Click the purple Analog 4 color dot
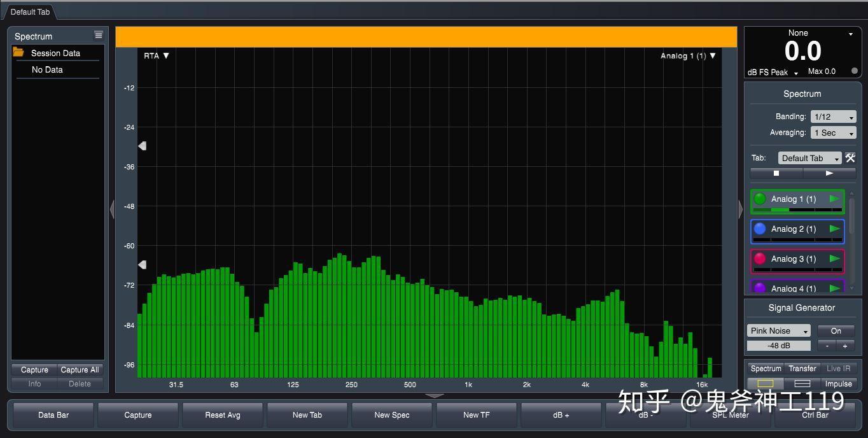Screen dimensions: 868x438 pyautogui.click(x=760, y=288)
